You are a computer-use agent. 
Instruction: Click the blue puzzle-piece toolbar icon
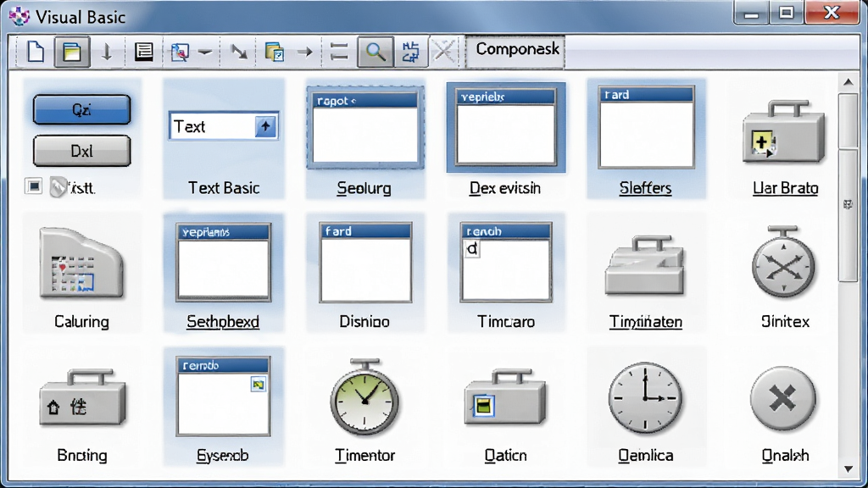(410, 52)
